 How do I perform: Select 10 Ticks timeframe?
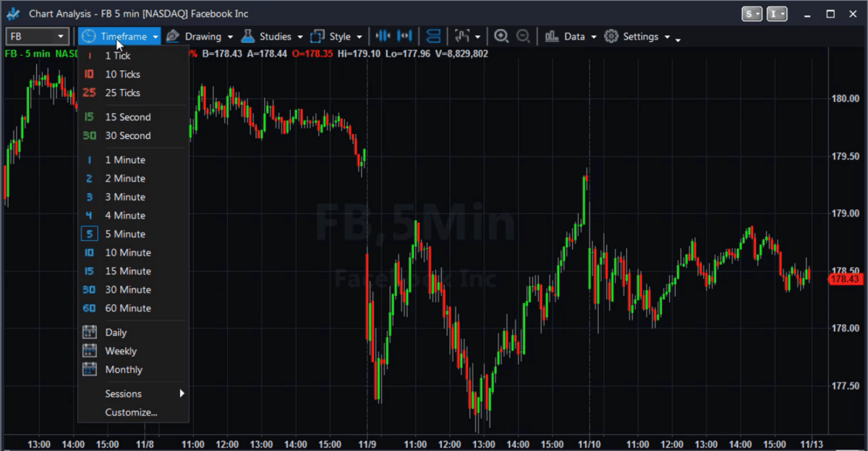point(133,74)
